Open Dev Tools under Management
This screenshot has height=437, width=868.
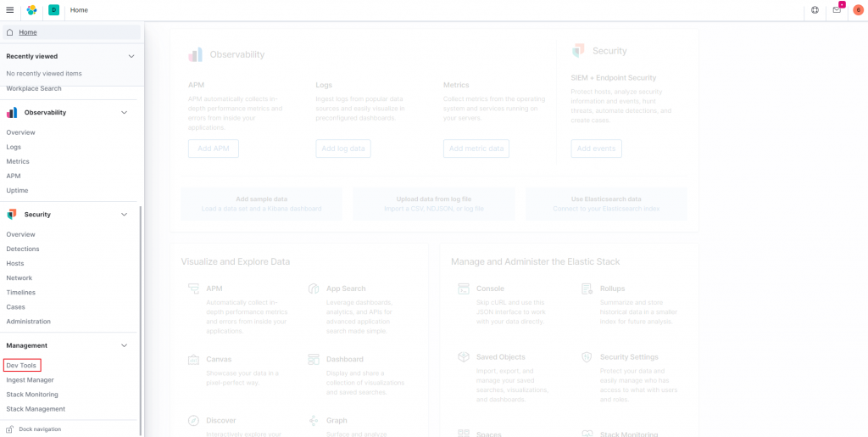(21, 366)
